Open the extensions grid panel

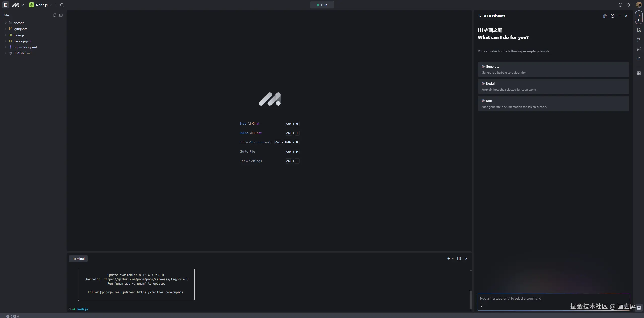click(x=639, y=73)
